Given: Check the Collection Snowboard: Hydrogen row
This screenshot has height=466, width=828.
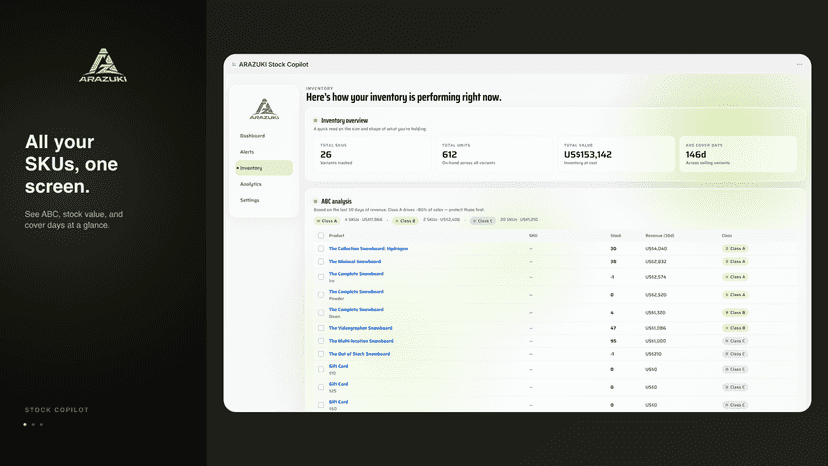Looking at the screenshot, I should click(321, 248).
